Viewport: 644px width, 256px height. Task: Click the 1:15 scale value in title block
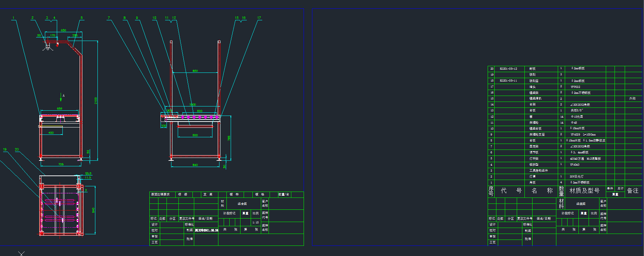256,222
